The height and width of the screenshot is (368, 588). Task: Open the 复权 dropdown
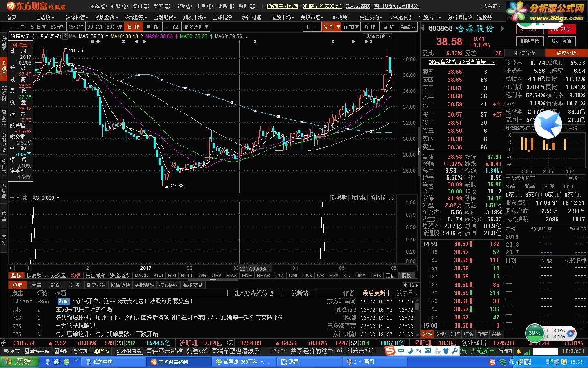[332, 27]
